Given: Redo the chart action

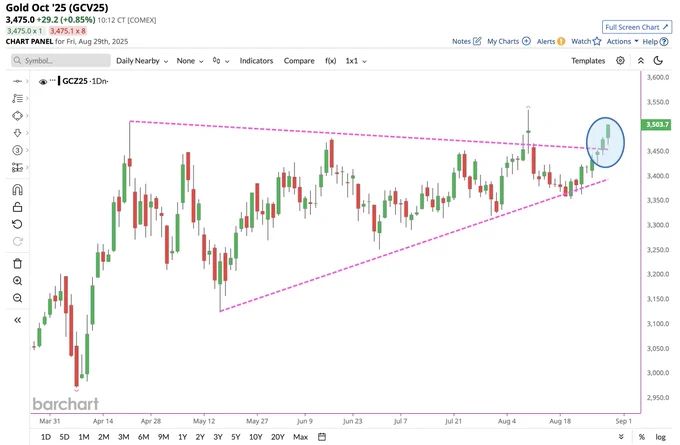Looking at the screenshot, I should pos(17,241).
